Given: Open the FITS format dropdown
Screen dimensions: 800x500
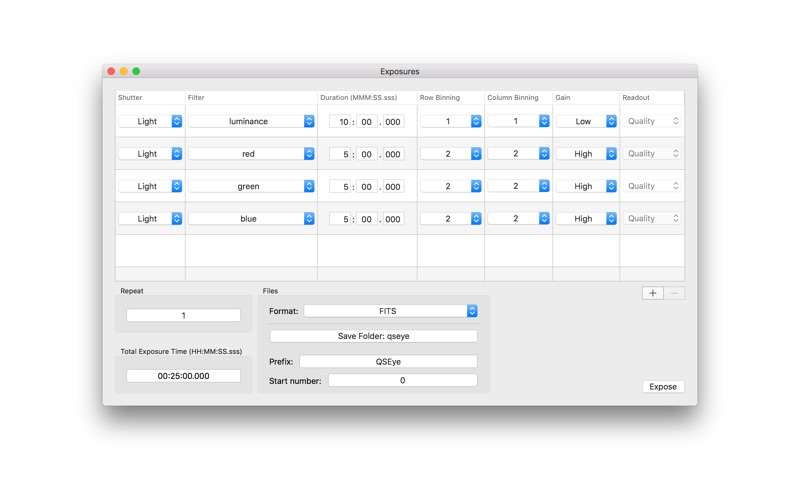Looking at the screenshot, I should pos(390,311).
